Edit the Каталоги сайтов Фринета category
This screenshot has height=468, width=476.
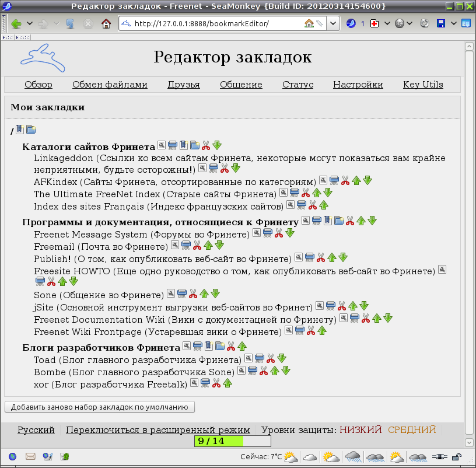click(162, 145)
